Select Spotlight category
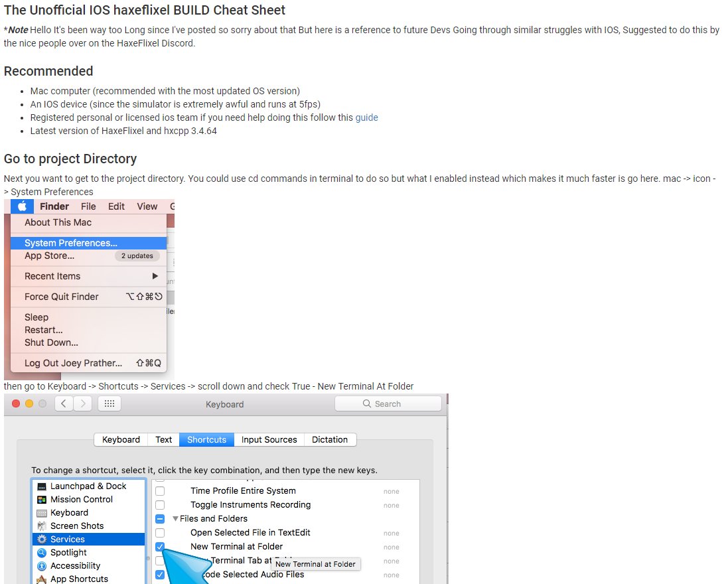Screen dimensions: 728x584 89,552
